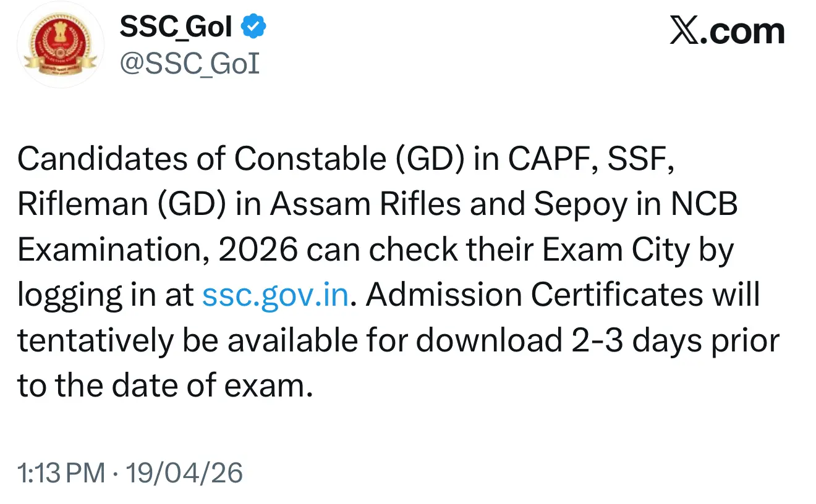
Task: Open the SSC_GoI display name
Action: (176, 27)
